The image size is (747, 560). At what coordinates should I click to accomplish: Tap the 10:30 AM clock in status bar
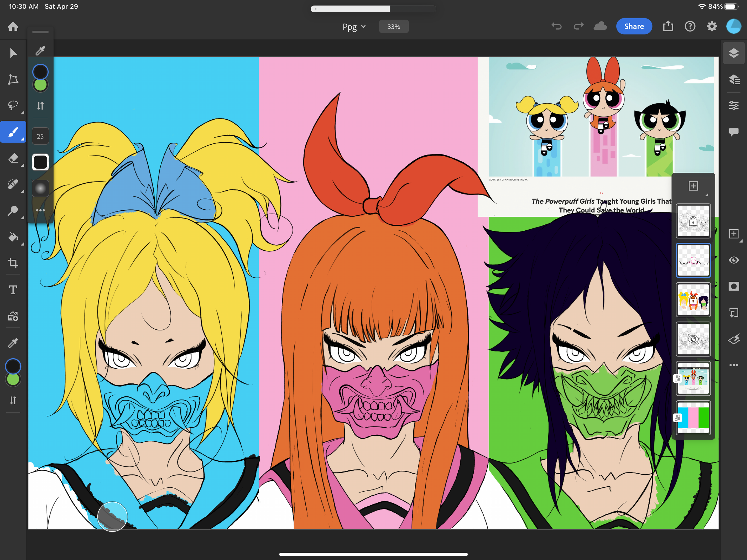(x=23, y=6)
